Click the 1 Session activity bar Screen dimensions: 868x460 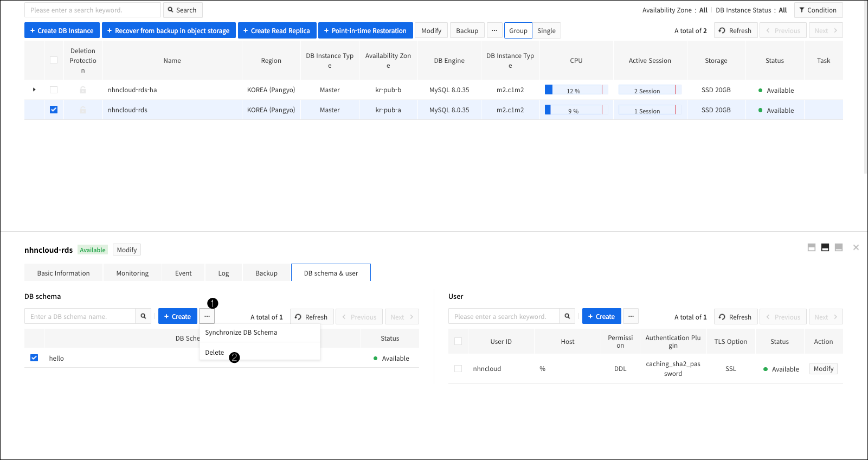[x=650, y=110]
